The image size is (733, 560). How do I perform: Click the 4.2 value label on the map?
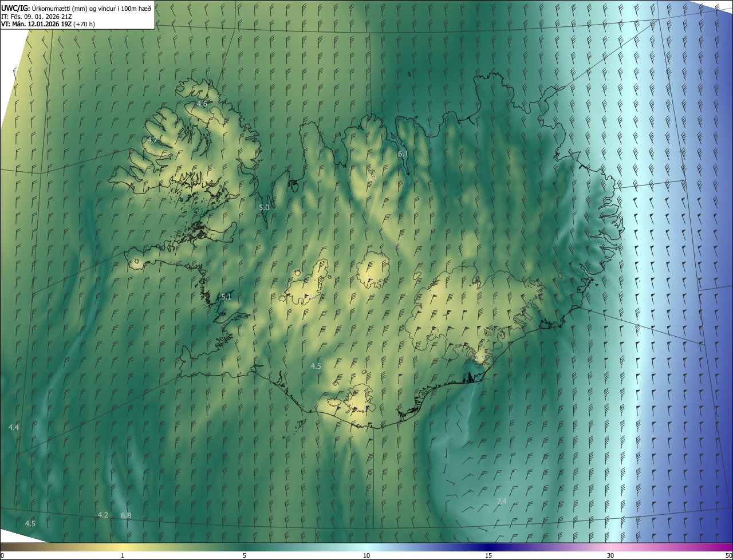point(103,515)
